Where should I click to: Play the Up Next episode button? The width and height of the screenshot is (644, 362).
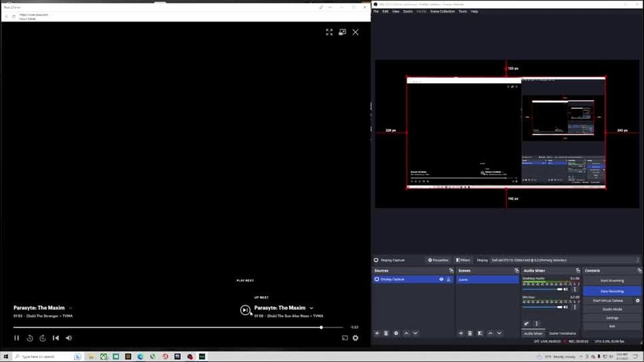245,310
